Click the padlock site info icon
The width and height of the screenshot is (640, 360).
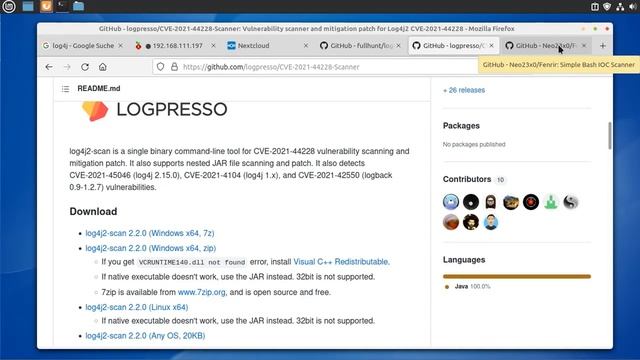tap(174, 67)
